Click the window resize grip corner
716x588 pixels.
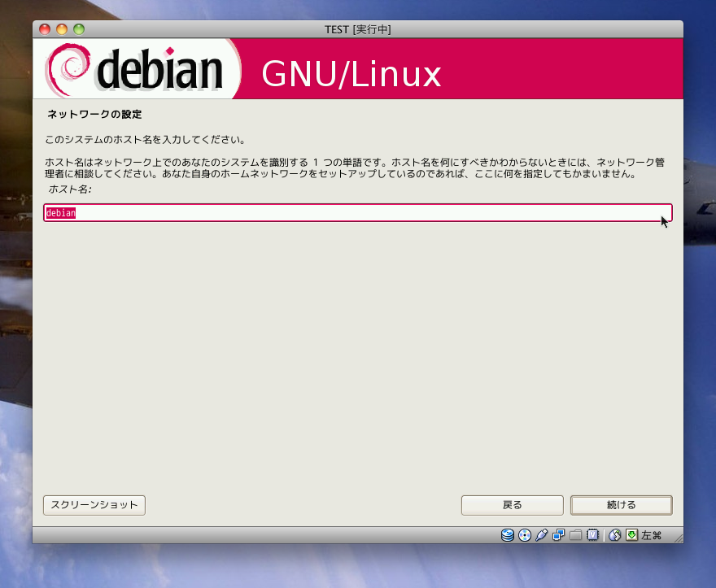point(678,538)
